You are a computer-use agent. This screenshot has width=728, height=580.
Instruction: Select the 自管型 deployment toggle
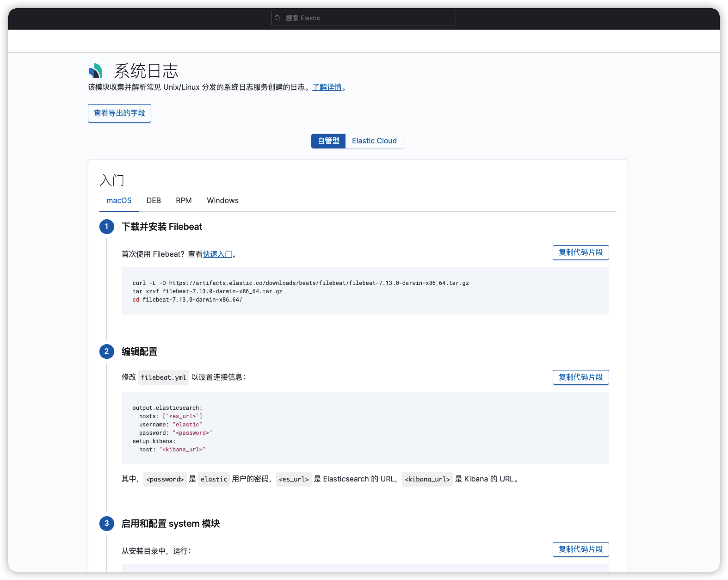pos(328,141)
